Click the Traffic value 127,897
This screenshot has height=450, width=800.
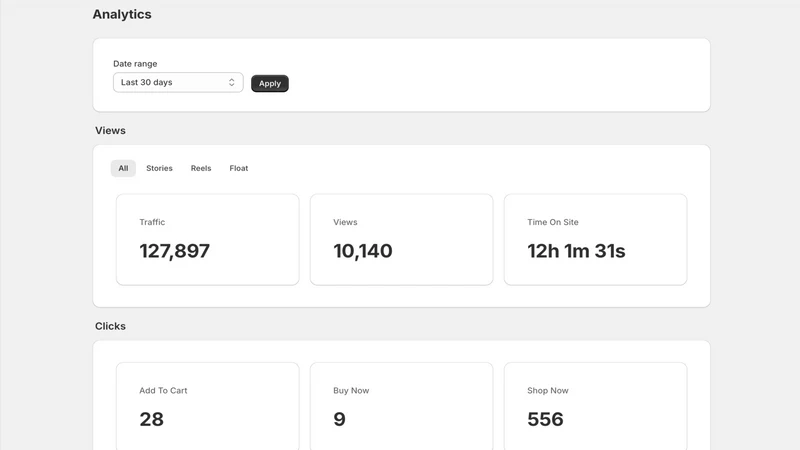[174, 251]
